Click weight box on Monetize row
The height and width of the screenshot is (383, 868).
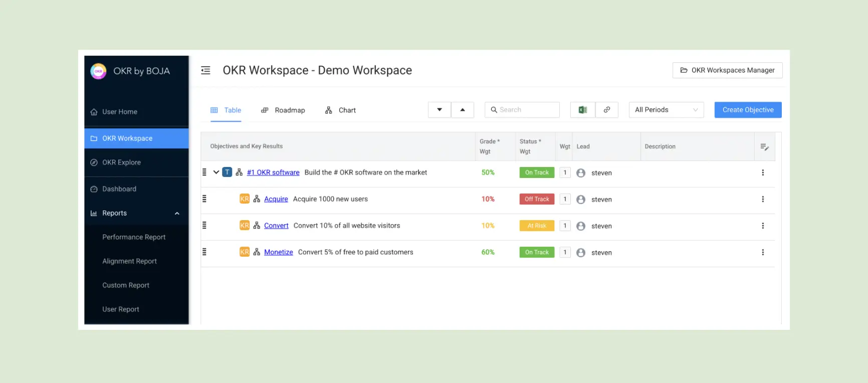(565, 252)
